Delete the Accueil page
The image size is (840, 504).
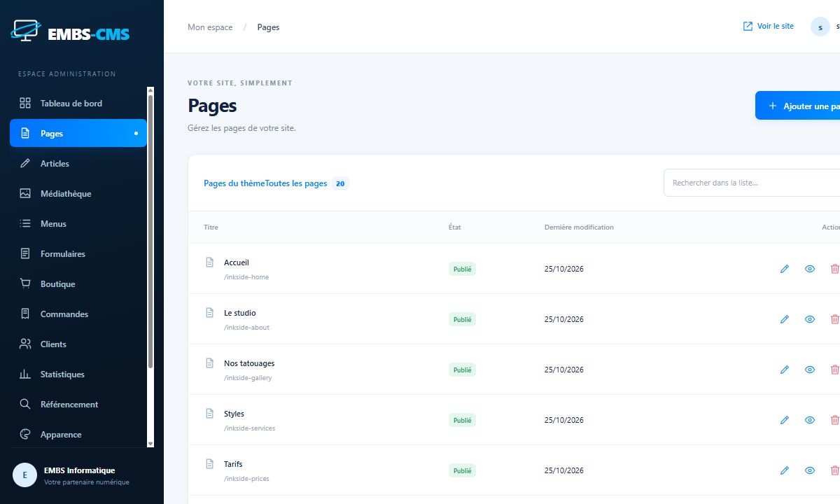pyautogui.click(x=834, y=269)
